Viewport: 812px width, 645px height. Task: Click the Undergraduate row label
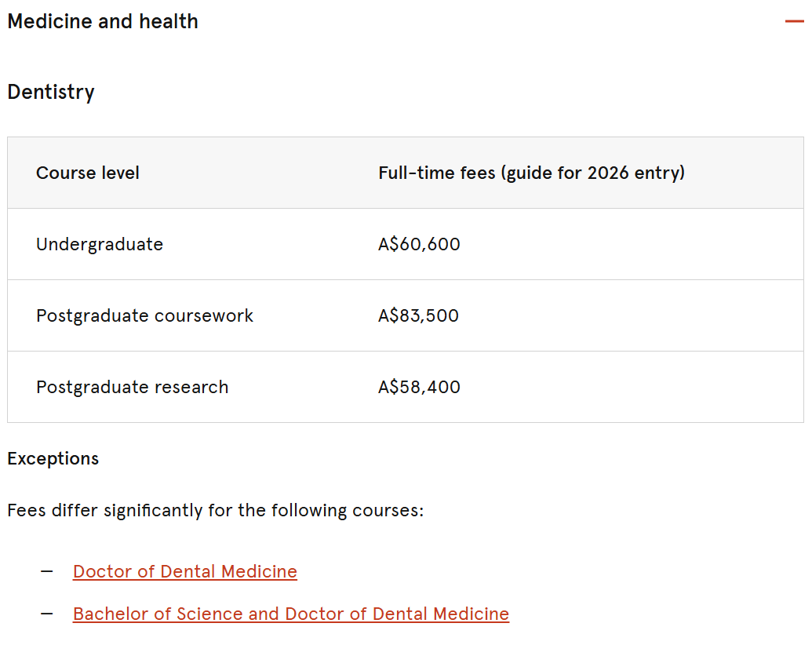coord(100,244)
